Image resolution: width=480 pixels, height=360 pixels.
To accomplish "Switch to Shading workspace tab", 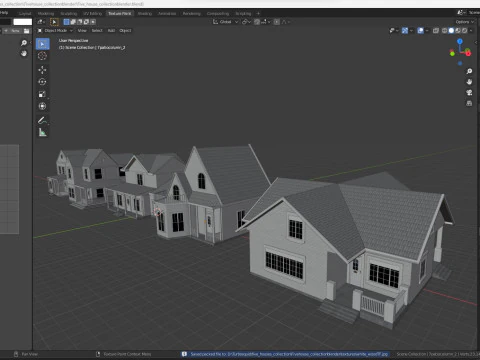I will 145,14.
